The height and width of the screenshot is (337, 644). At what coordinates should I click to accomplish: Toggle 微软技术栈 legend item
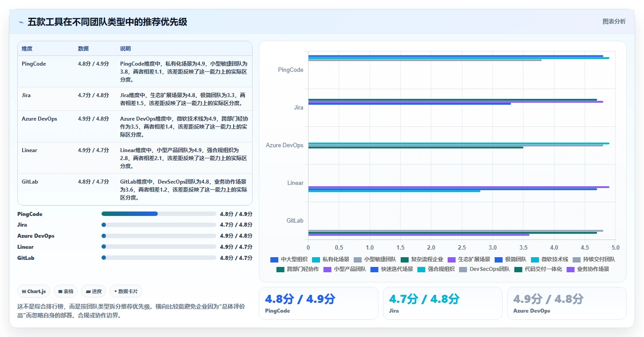(550, 259)
